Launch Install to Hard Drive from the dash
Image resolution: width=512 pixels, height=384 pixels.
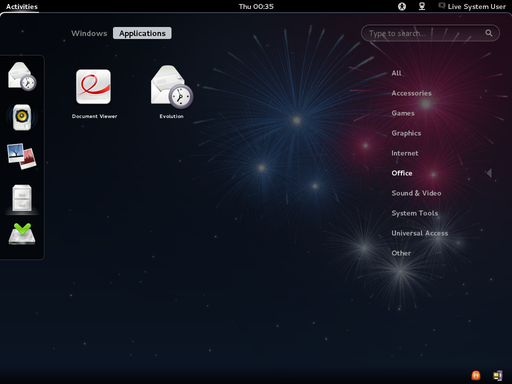click(22, 234)
